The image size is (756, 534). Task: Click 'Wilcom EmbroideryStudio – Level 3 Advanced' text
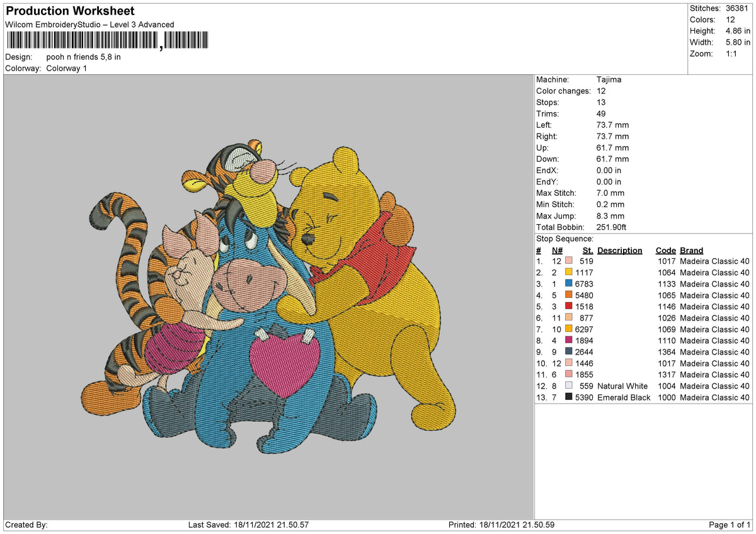(x=89, y=25)
